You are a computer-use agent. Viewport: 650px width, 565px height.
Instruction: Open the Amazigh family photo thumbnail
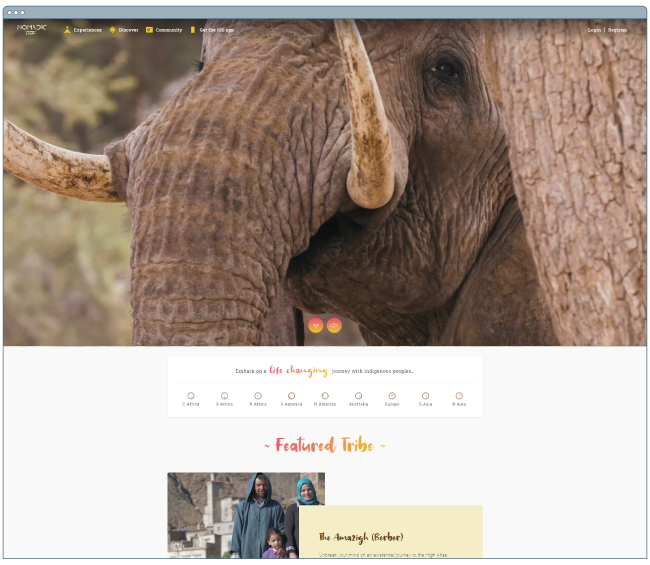pos(245,515)
